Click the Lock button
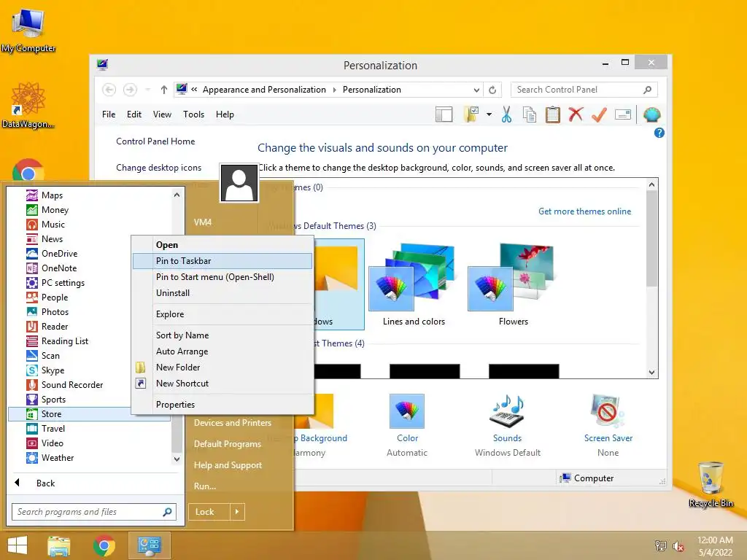Viewport: 747px width, 560px height. [209, 512]
